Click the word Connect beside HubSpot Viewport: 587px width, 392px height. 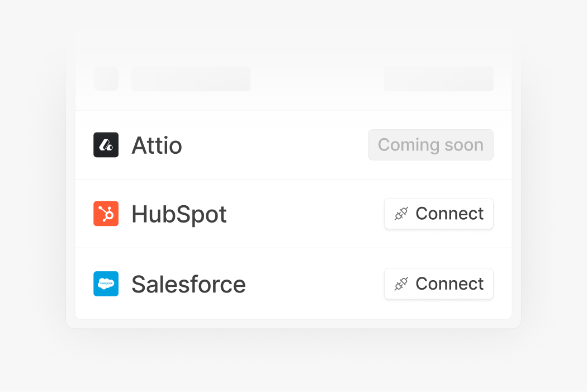pyautogui.click(x=449, y=214)
